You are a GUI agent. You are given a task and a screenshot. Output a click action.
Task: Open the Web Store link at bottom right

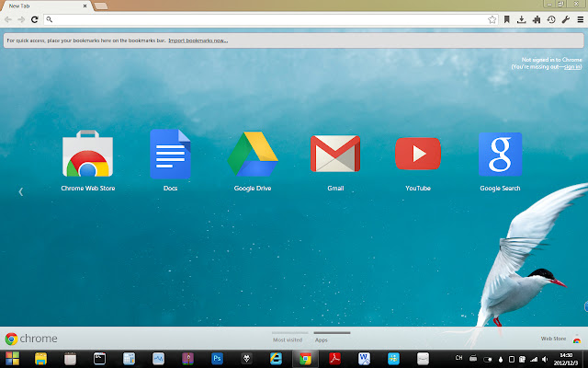553,339
